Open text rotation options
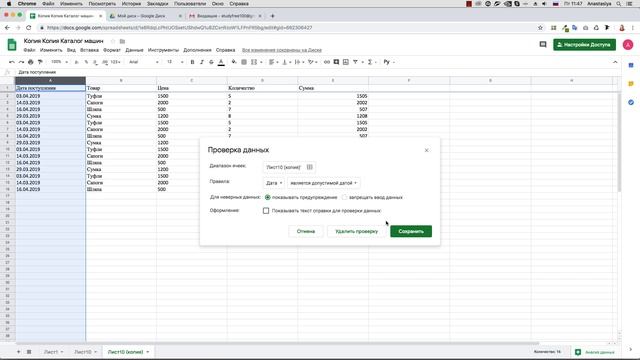This screenshot has height=360, width=640. 312,62
